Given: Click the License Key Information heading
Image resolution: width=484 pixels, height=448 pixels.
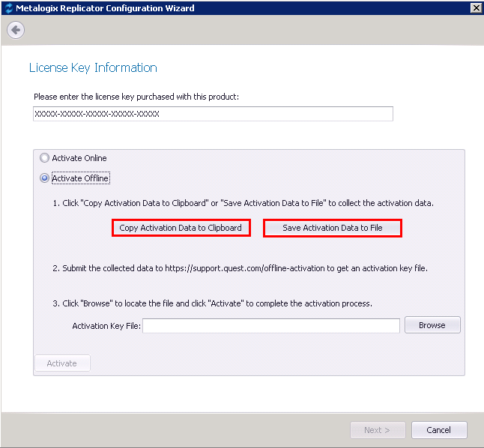Looking at the screenshot, I should pyautogui.click(x=93, y=68).
